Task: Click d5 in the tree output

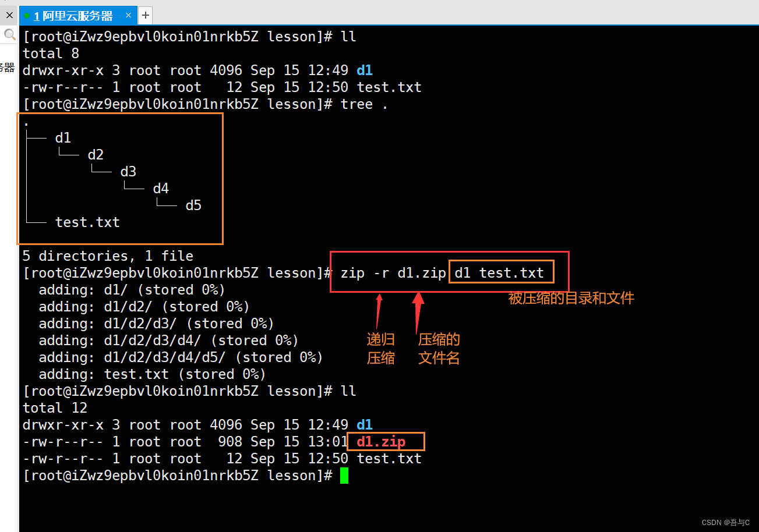Action: tap(193, 205)
